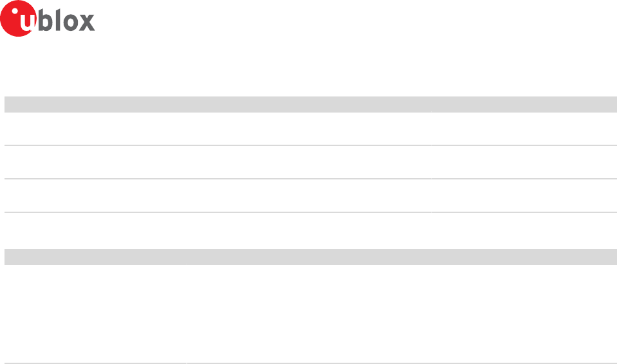
Task: Click the gray 'blox' lettering in the logo
Action: 66,20
